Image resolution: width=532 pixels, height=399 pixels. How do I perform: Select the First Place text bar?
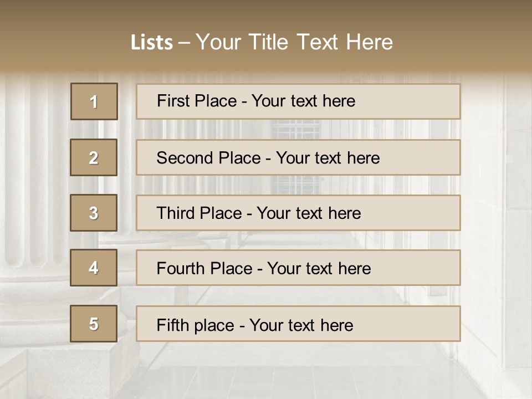[298, 101]
